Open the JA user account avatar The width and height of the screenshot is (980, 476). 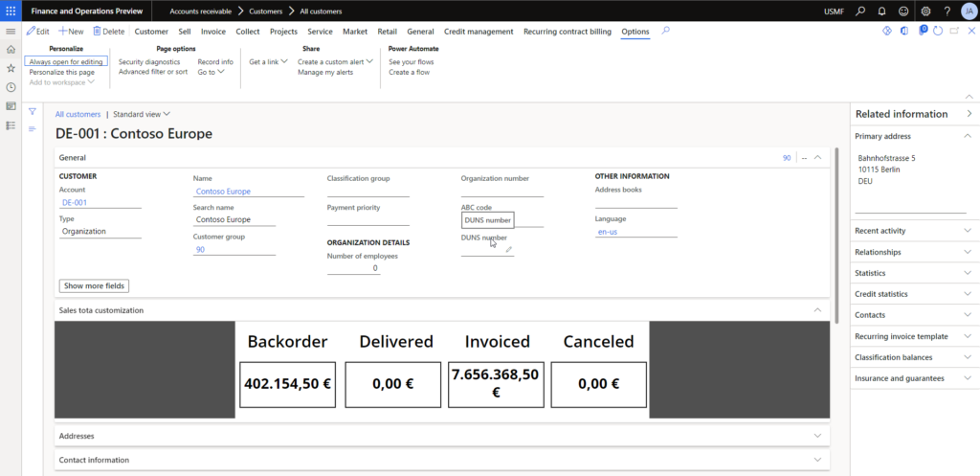(x=969, y=11)
